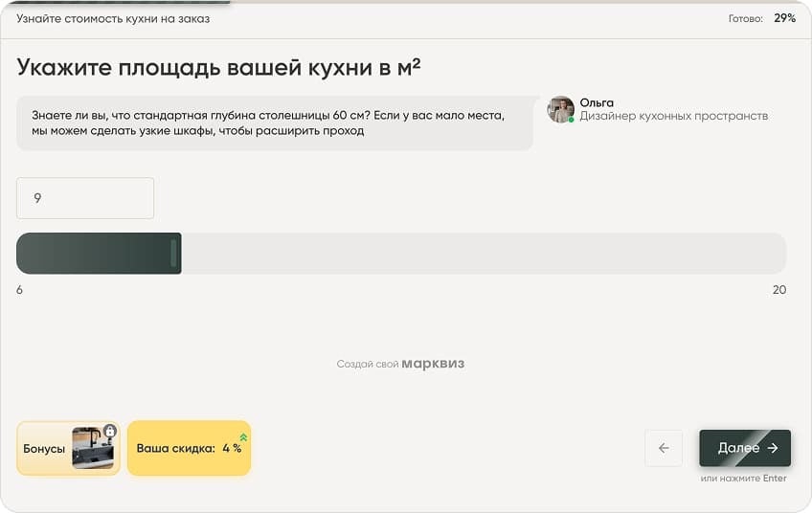The height and width of the screenshot is (513, 812).
Task: Click the kitchen area input field showing 9
Action: pyautogui.click(x=85, y=198)
